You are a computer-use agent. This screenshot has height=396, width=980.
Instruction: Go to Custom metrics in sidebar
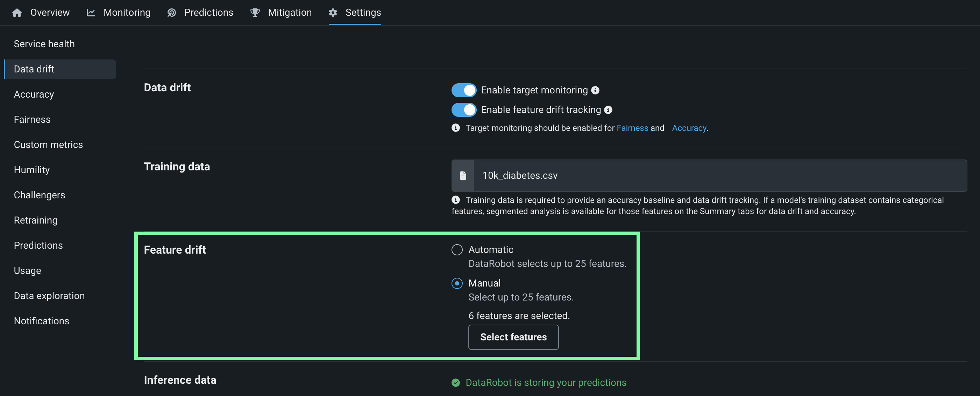coord(48,144)
